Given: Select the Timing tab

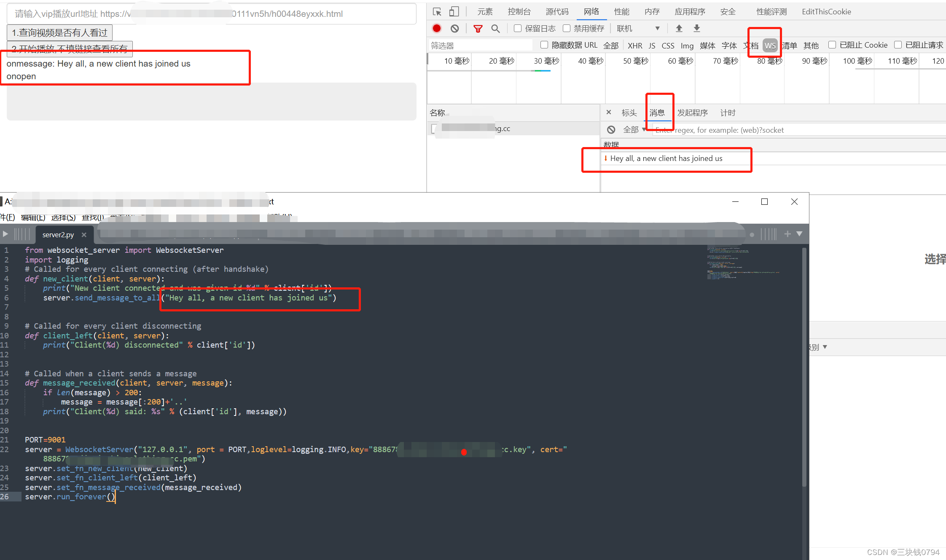Looking at the screenshot, I should [x=728, y=113].
